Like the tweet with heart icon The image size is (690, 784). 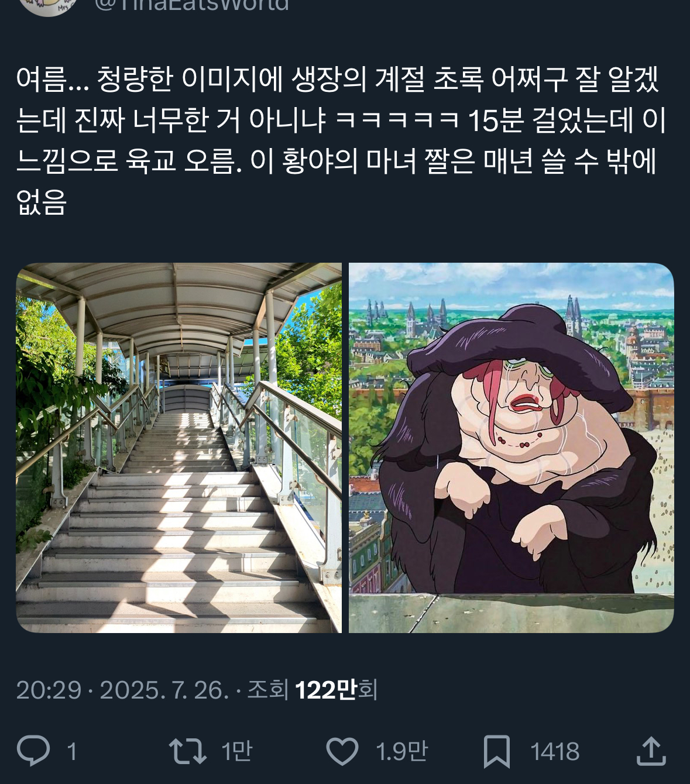tap(342, 751)
